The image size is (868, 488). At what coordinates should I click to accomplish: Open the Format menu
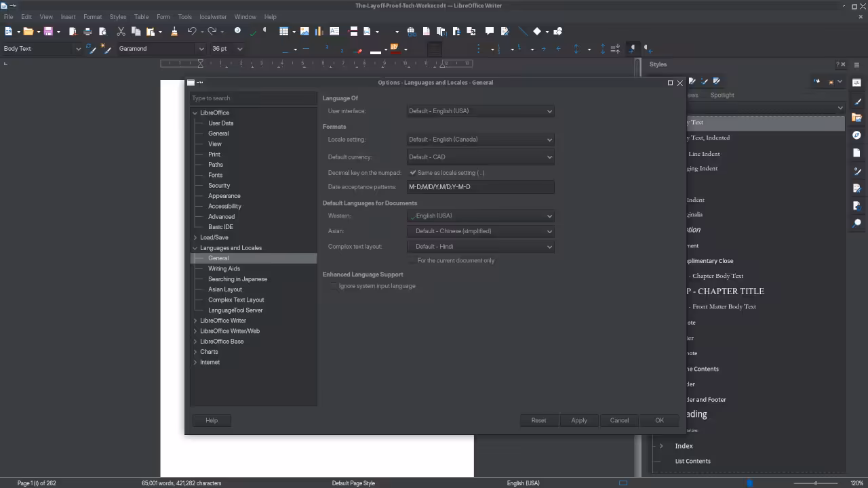click(x=92, y=17)
